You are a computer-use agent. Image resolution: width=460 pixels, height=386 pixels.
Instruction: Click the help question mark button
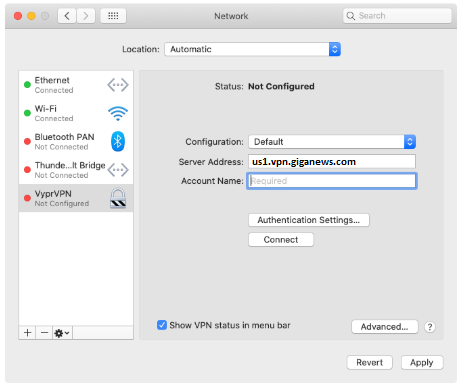coord(430,327)
